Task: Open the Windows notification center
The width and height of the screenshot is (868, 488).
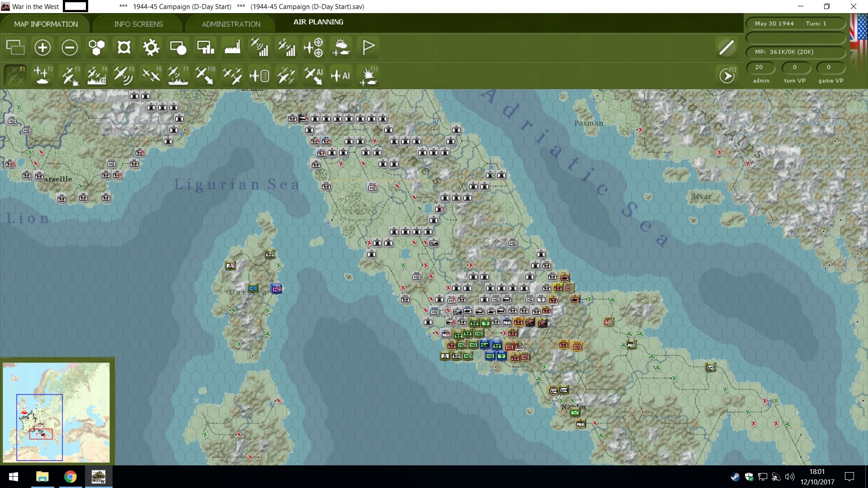Action: pyautogui.click(x=849, y=477)
